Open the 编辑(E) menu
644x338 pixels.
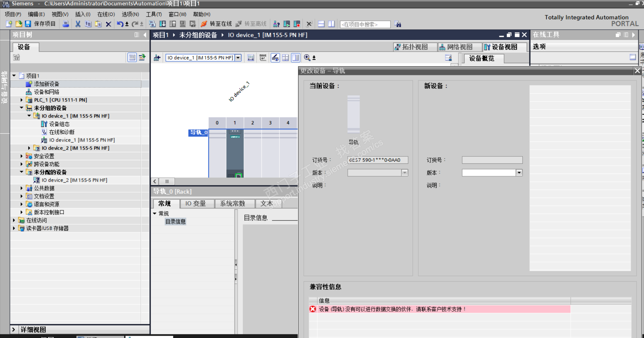coord(36,14)
